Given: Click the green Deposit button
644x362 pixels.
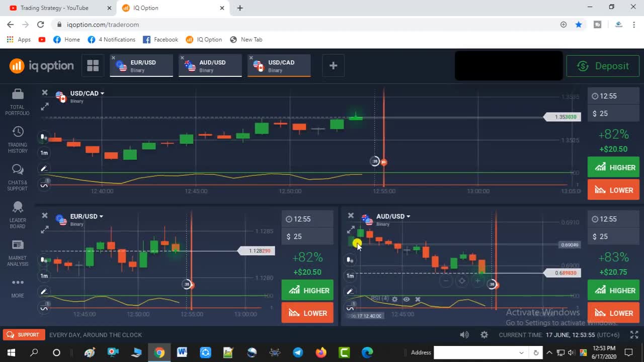Looking at the screenshot, I should tap(603, 66).
